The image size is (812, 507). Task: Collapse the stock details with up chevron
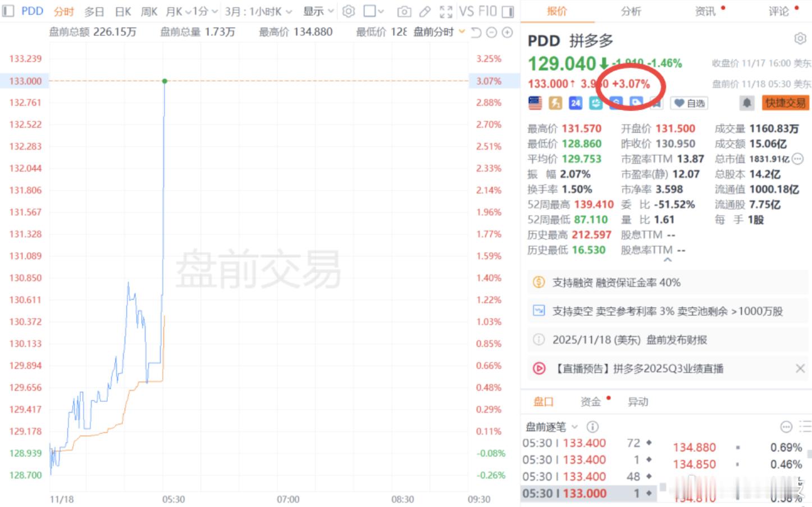[x=667, y=260]
